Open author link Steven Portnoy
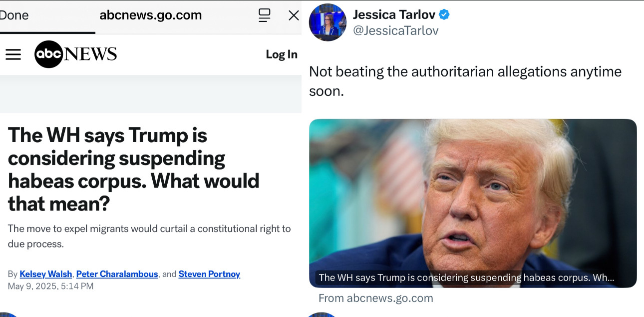644x317 pixels. point(209,274)
